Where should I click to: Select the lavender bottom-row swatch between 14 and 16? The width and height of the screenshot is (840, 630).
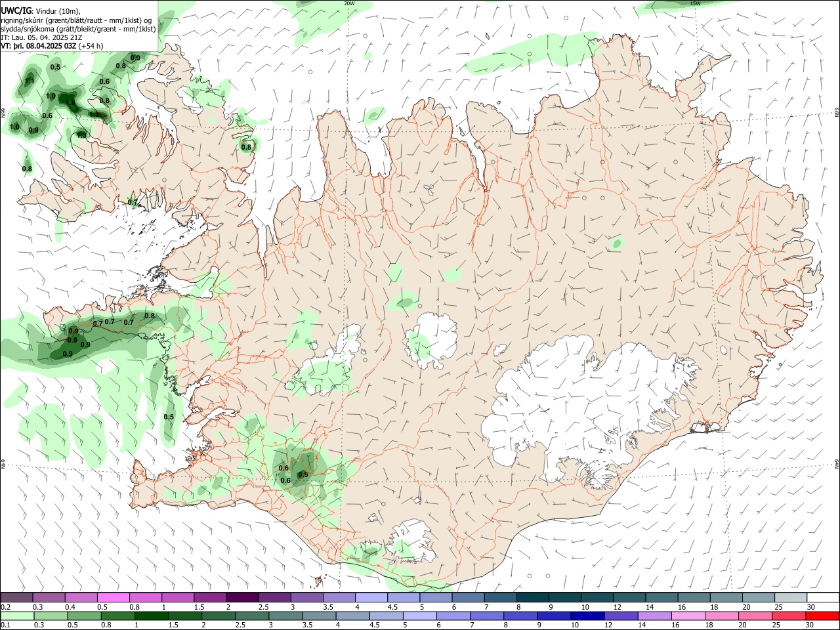[x=655, y=616]
